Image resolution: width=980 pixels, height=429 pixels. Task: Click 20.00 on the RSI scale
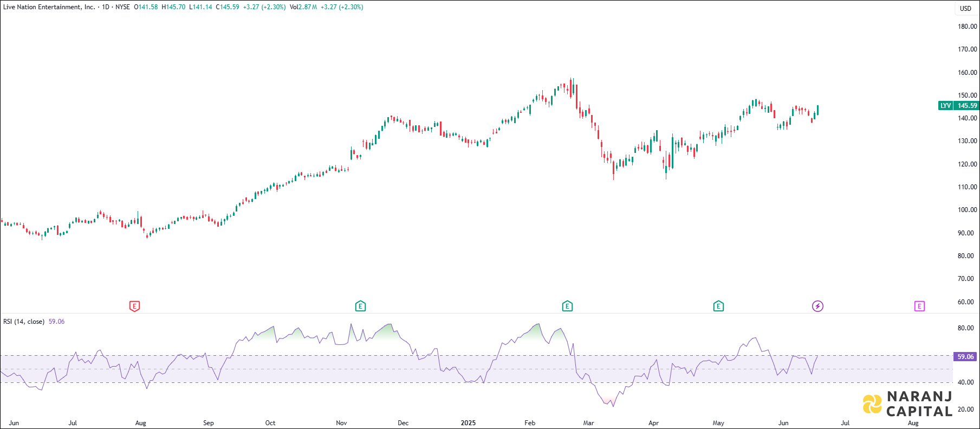(966, 409)
